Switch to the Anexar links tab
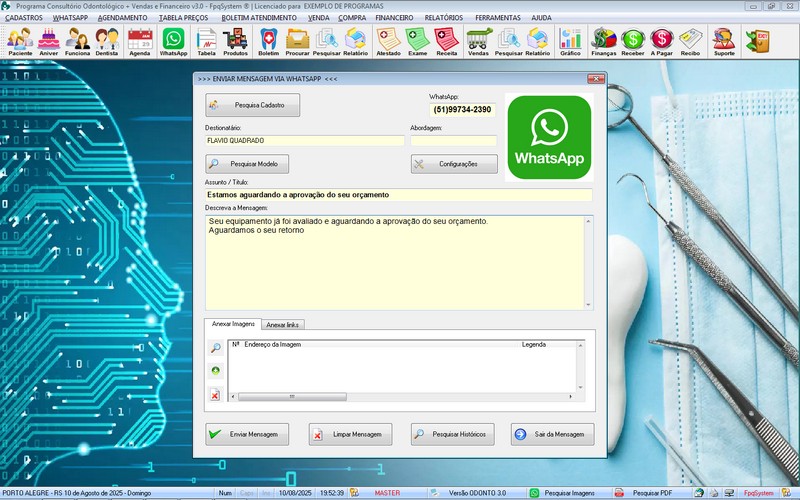 point(283,324)
